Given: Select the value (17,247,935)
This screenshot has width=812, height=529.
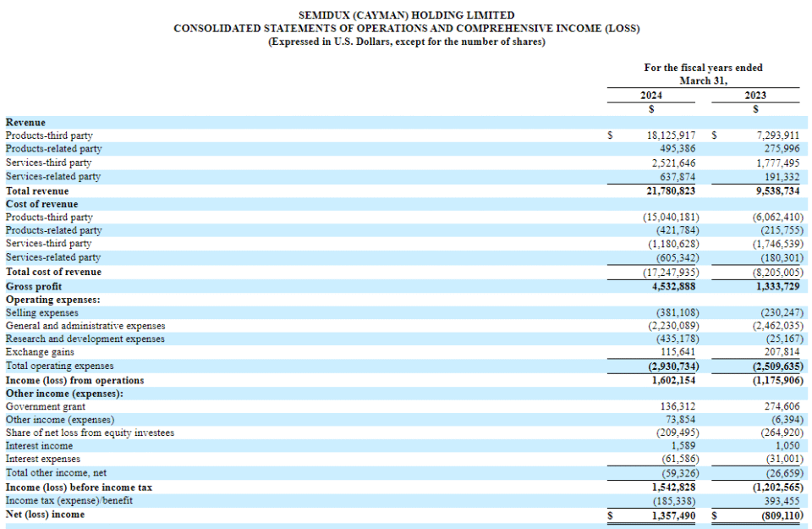Looking at the screenshot, I should coord(671,273).
